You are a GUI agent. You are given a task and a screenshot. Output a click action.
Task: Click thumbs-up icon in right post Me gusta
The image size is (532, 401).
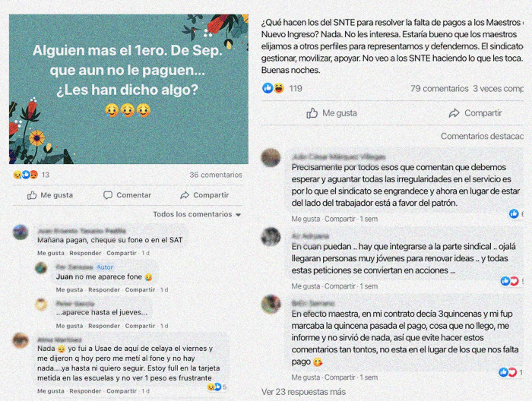coord(312,113)
